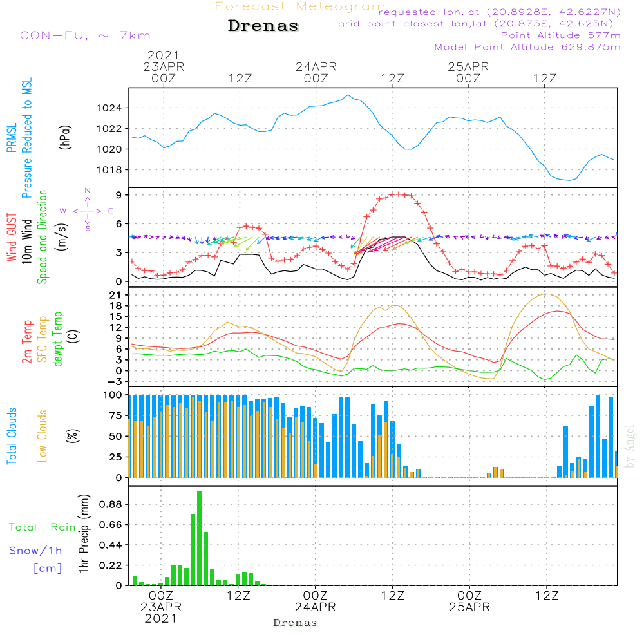Click the '[cm]' snow unit label
The image size is (644, 644).
(48, 569)
